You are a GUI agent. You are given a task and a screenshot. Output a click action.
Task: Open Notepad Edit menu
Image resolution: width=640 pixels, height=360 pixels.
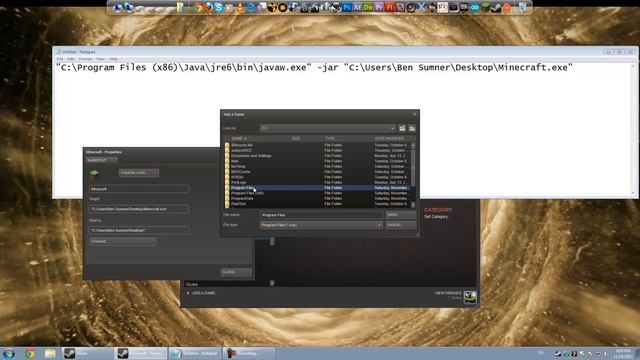click(x=71, y=59)
